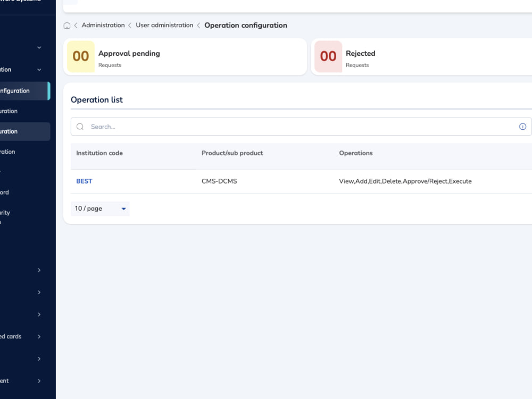
Task: Open the 10 / page size dropdown
Action: coord(100,209)
